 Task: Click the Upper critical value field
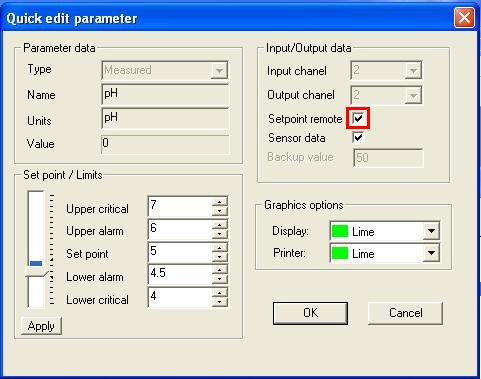coord(180,206)
